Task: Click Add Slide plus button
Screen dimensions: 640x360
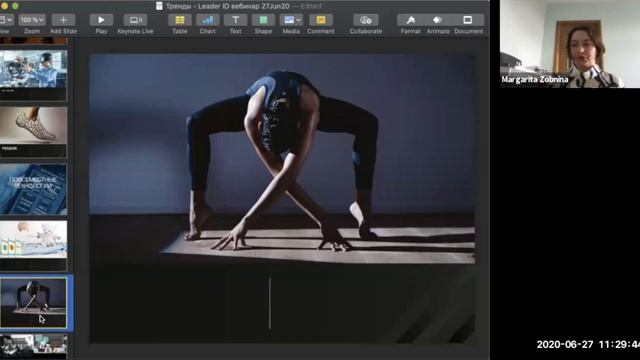Action: (x=63, y=20)
